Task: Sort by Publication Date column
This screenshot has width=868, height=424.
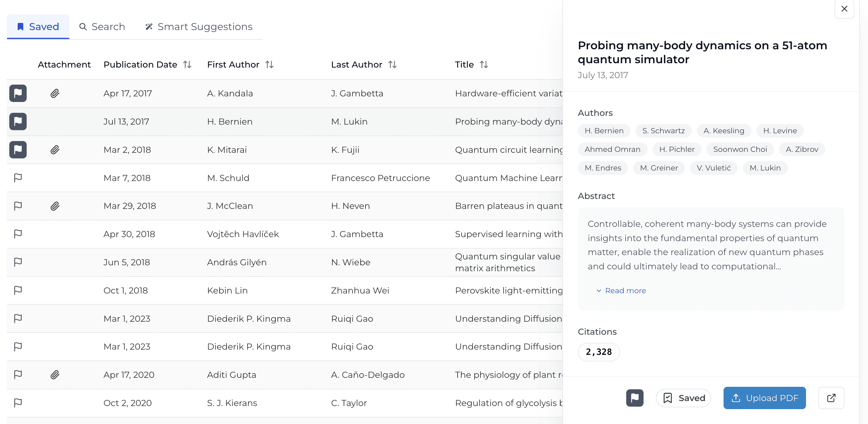Action: 187,64
